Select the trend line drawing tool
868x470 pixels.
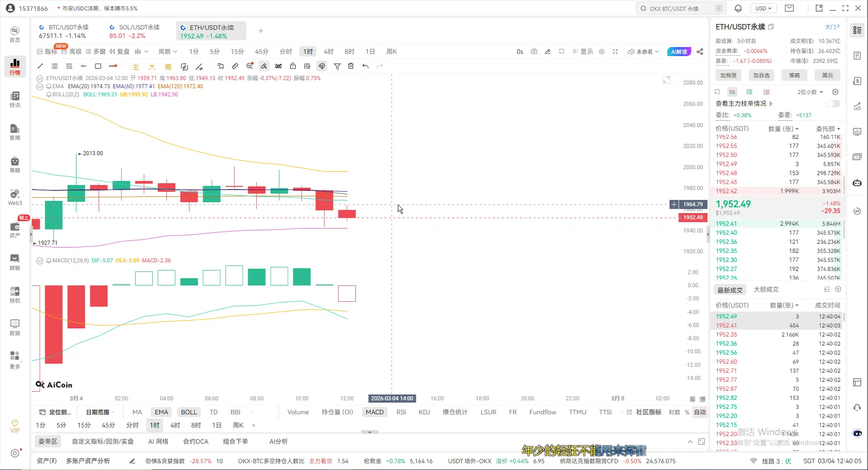[x=40, y=66]
